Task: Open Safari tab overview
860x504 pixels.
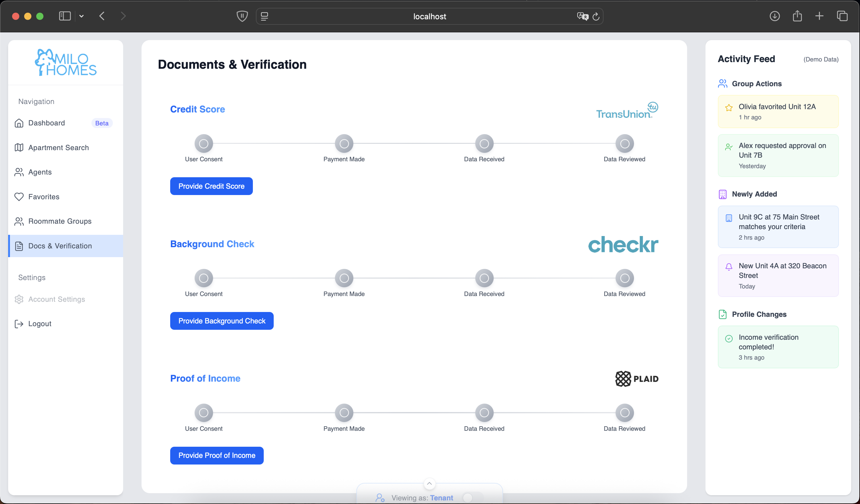Action: coord(842,16)
